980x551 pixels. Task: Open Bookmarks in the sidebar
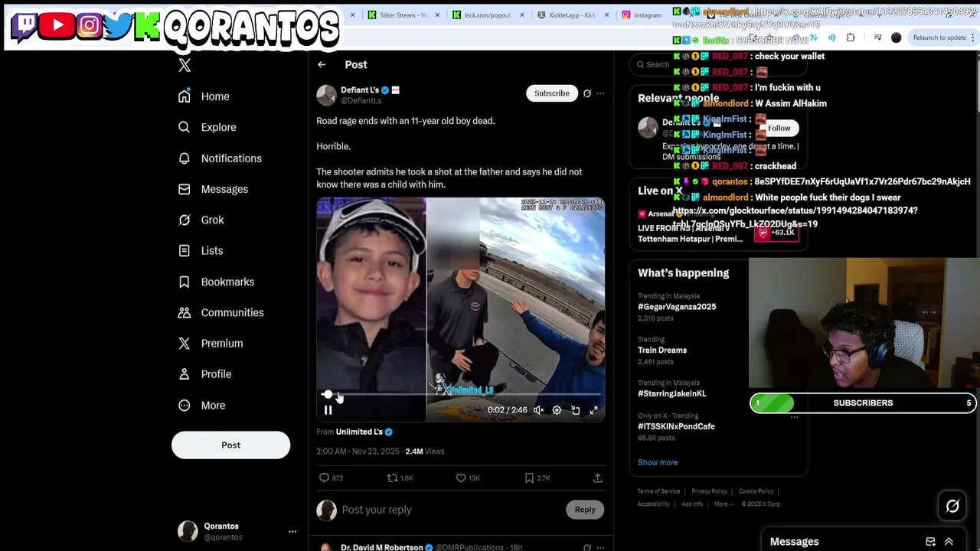pyautogui.click(x=216, y=282)
